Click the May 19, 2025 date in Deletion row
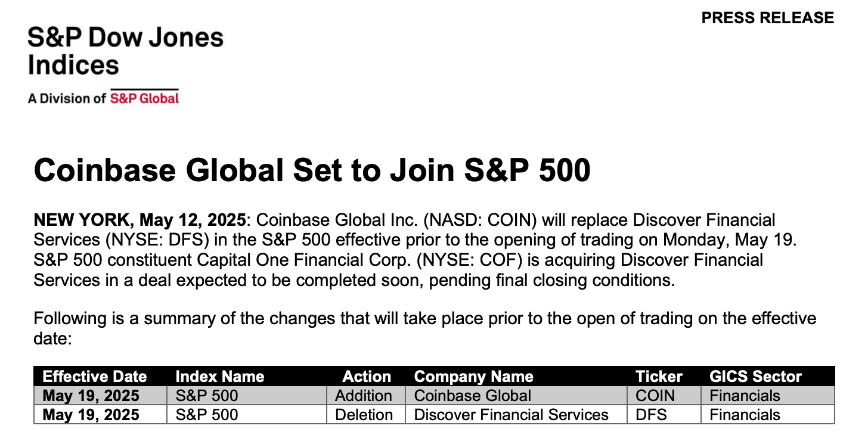This screenshot has width=868, height=438. [x=91, y=415]
